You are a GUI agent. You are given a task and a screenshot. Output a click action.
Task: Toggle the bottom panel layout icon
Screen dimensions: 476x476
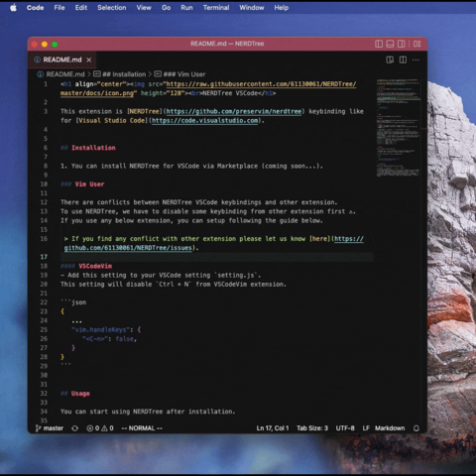coord(390,44)
